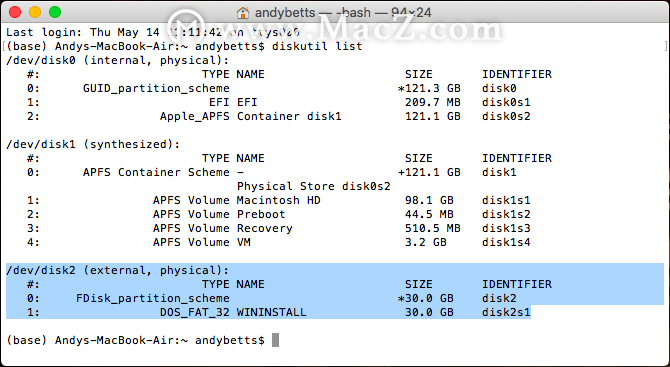This screenshot has height=367, width=670.
Task: Click the 209.7 MB EFI size value
Action: pos(432,102)
